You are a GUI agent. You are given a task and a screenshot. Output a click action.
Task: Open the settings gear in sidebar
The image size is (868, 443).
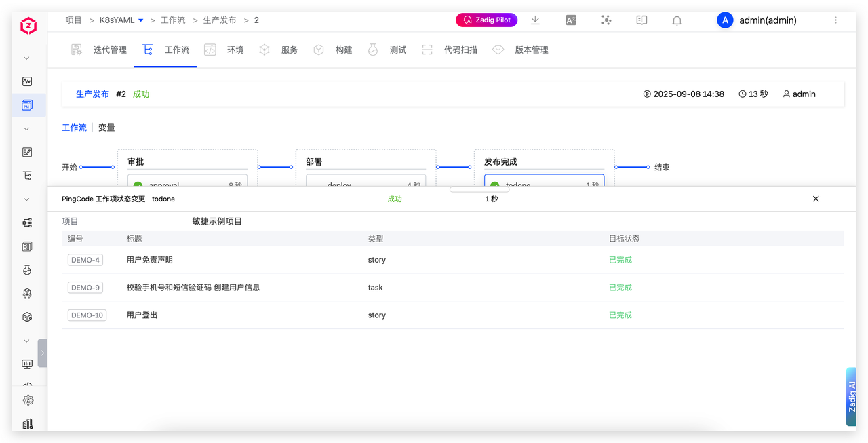point(27,400)
